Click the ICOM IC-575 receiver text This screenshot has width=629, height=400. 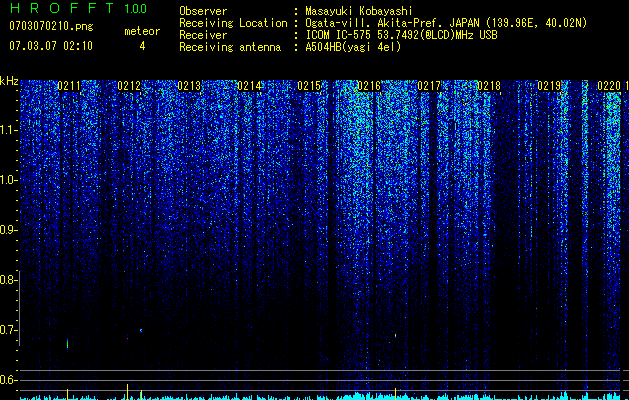click(401, 35)
